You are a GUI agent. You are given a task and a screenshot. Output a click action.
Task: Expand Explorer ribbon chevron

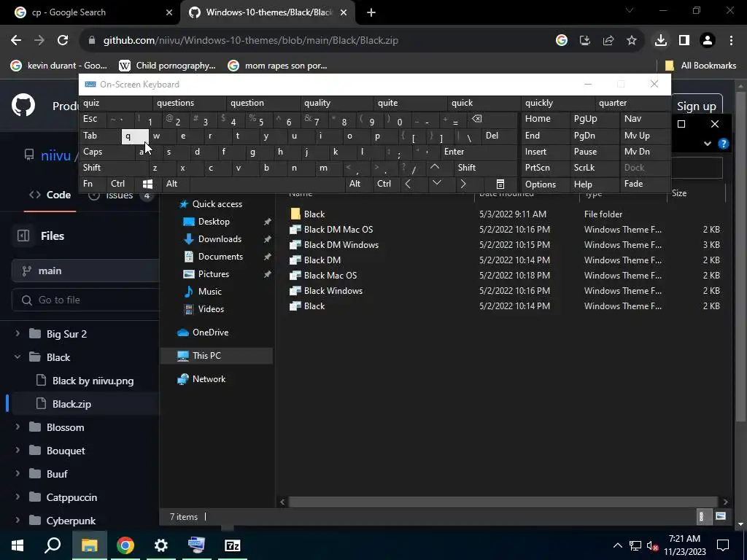click(x=708, y=144)
